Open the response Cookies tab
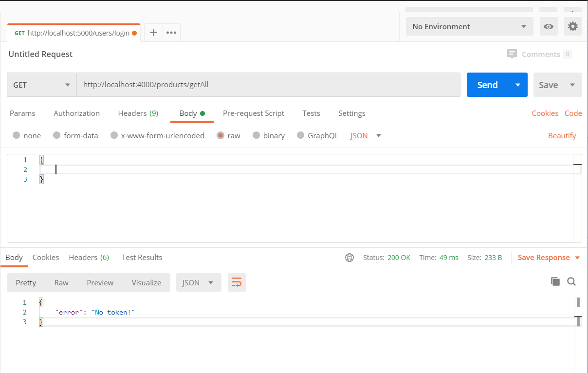Viewport: 588px width, 373px height. click(x=46, y=257)
